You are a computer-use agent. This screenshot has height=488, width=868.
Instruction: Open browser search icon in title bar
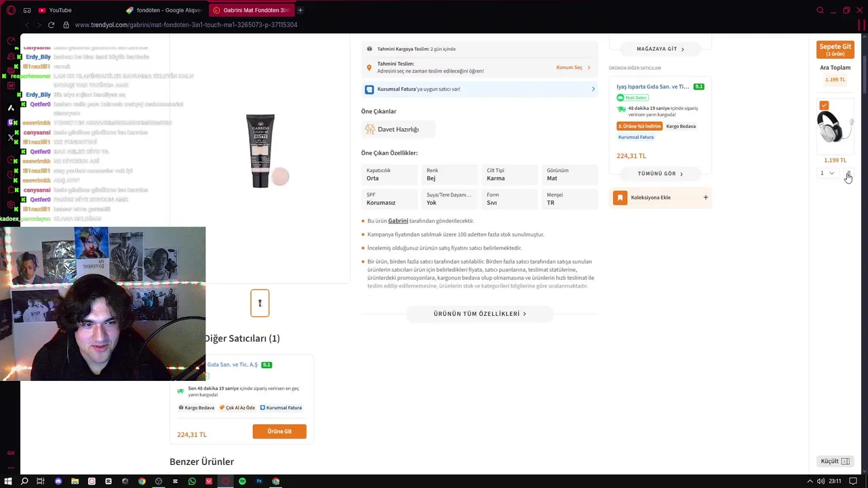tap(820, 10)
